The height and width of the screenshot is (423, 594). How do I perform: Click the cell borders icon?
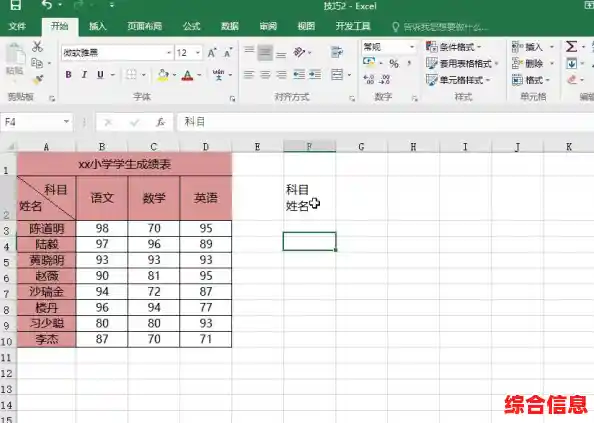tap(131, 75)
